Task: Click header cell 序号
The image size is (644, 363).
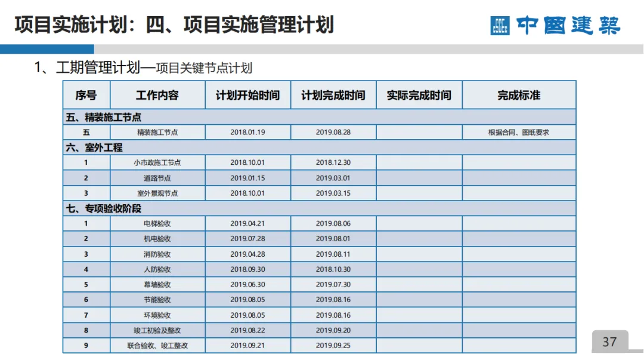Action: click(x=86, y=96)
